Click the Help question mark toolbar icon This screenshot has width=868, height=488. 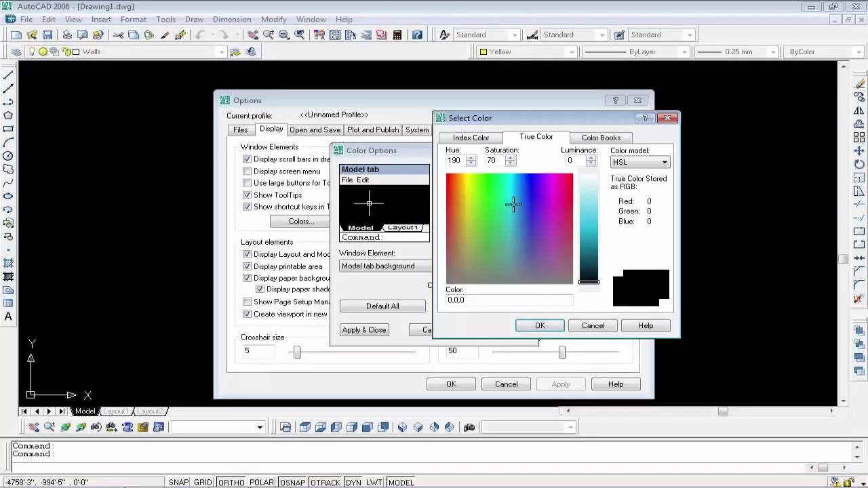tap(417, 35)
